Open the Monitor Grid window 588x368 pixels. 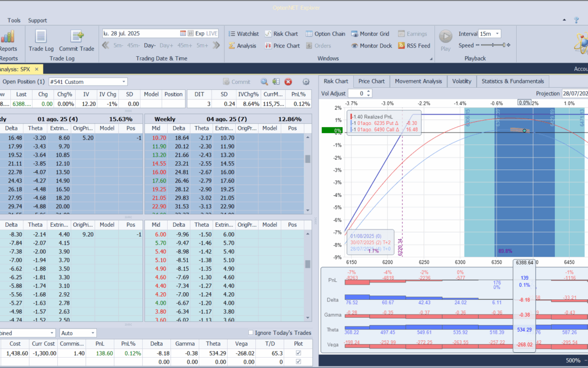[370, 34]
